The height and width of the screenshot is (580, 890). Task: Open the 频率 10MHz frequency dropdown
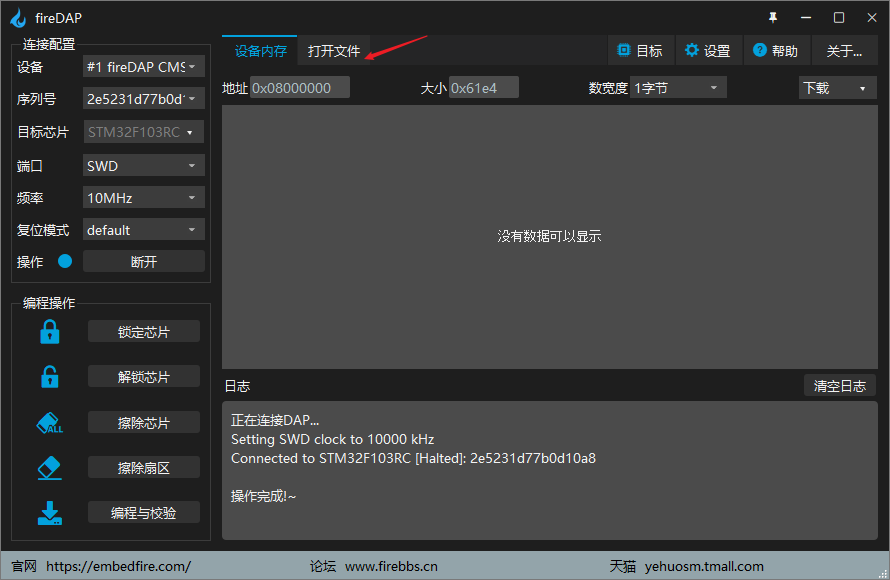pyautogui.click(x=144, y=198)
